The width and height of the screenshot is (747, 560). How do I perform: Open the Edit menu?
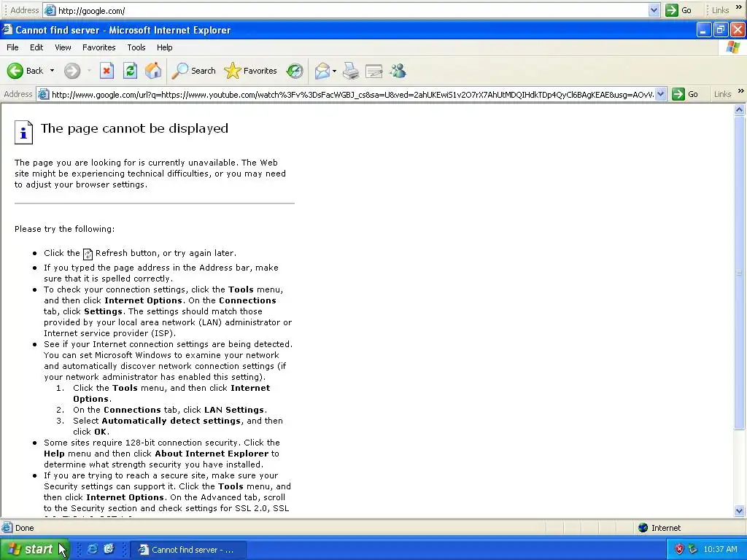coord(36,47)
